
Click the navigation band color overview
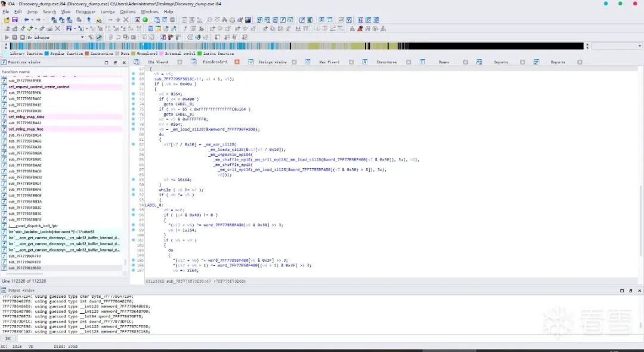(x=296, y=46)
